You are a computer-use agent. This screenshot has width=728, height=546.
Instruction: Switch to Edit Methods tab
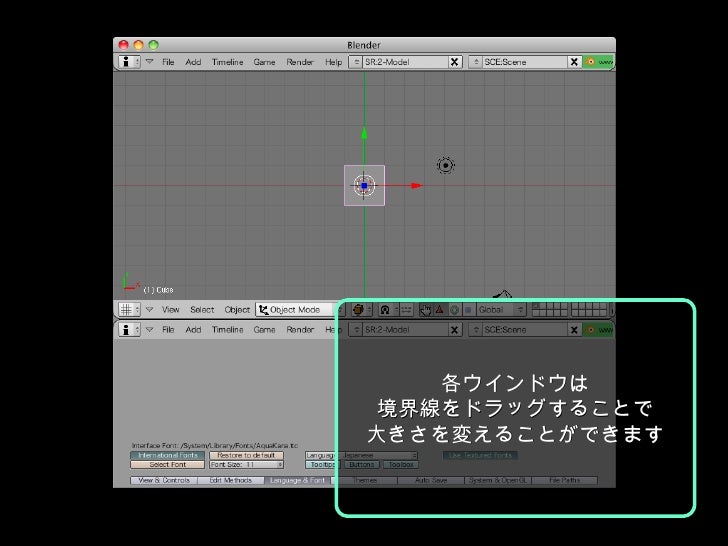click(231, 480)
